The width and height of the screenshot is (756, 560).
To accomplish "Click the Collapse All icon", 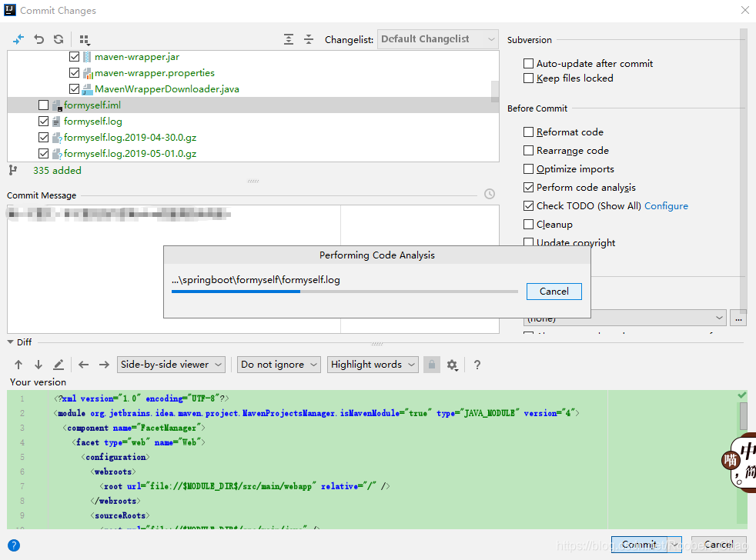I will 309,39.
